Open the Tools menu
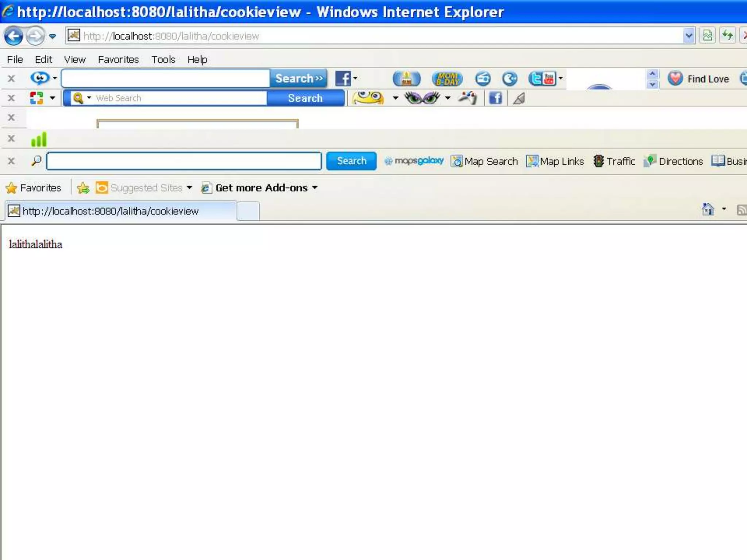This screenshot has height=560, width=747. [163, 59]
